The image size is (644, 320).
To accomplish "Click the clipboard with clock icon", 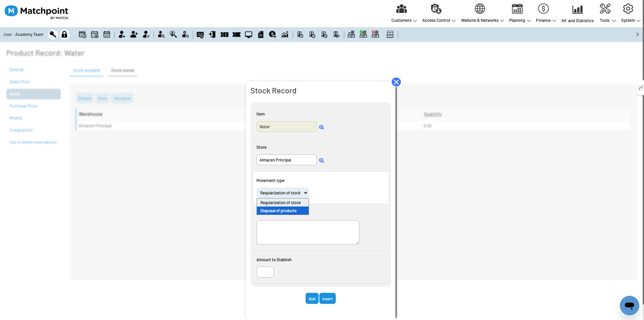I will tap(300, 35).
